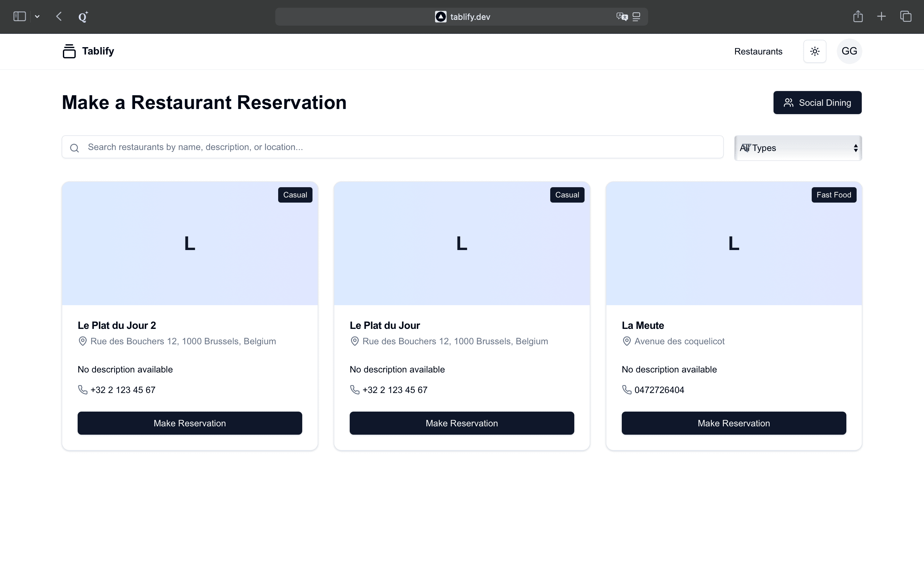Image resolution: width=924 pixels, height=577 pixels.
Task: Open the reader view icon in address bar
Action: point(637,17)
